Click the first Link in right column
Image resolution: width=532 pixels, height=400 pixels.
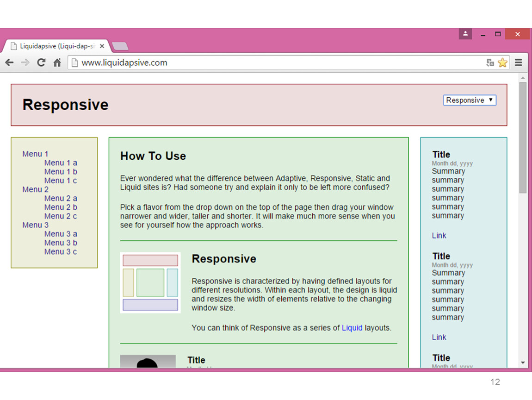click(439, 235)
